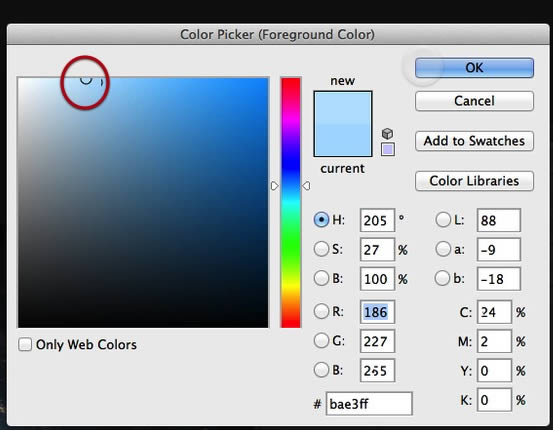Select the RGB blue B radio button
The image size is (553, 430).
point(321,370)
